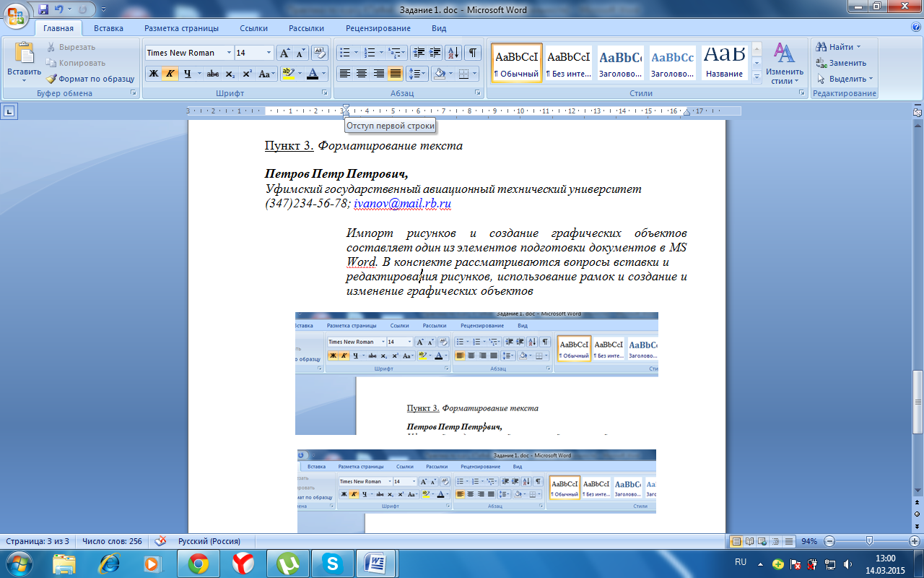Justify the paragraph text
Screen dimensions: 924x578
click(395, 74)
